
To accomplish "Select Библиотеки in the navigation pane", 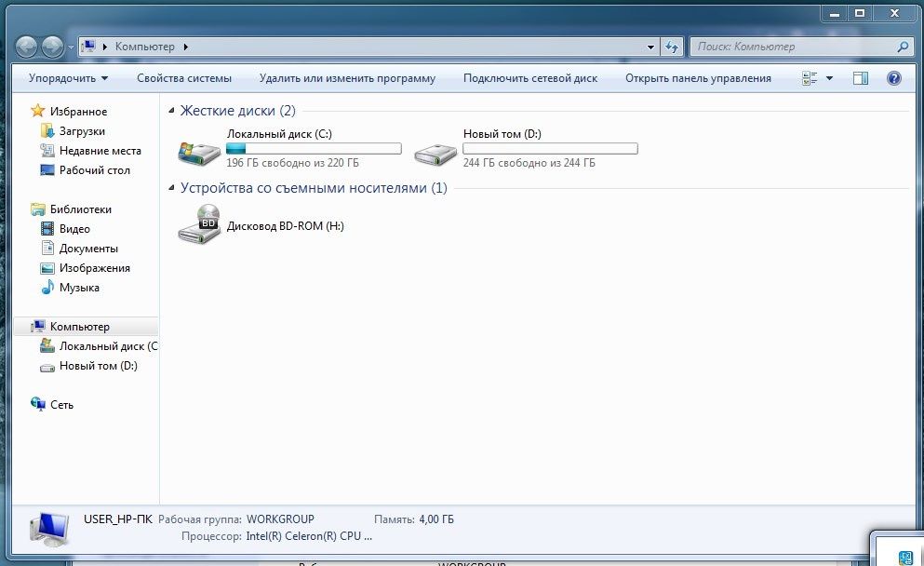I will pyautogui.click(x=81, y=209).
